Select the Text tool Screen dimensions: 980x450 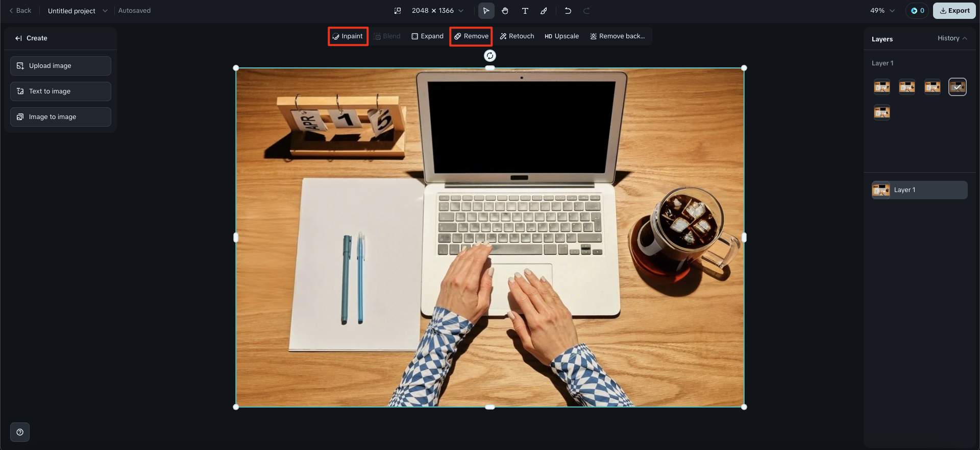(525, 11)
